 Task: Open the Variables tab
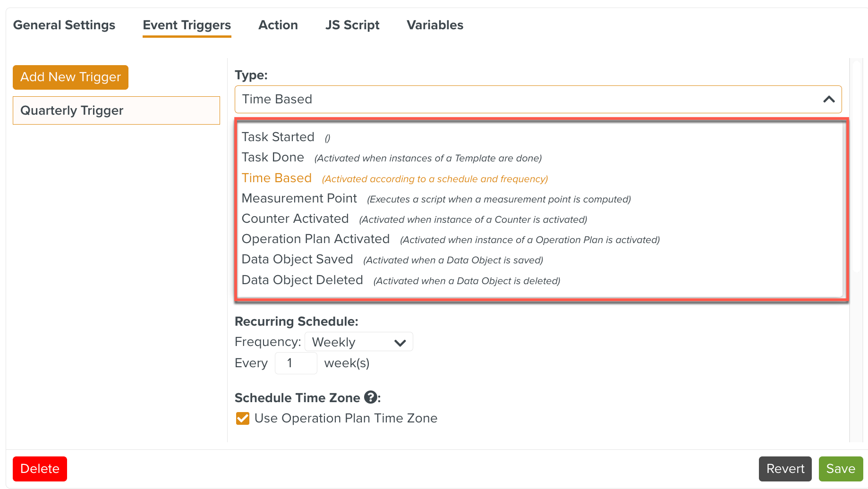435,25
